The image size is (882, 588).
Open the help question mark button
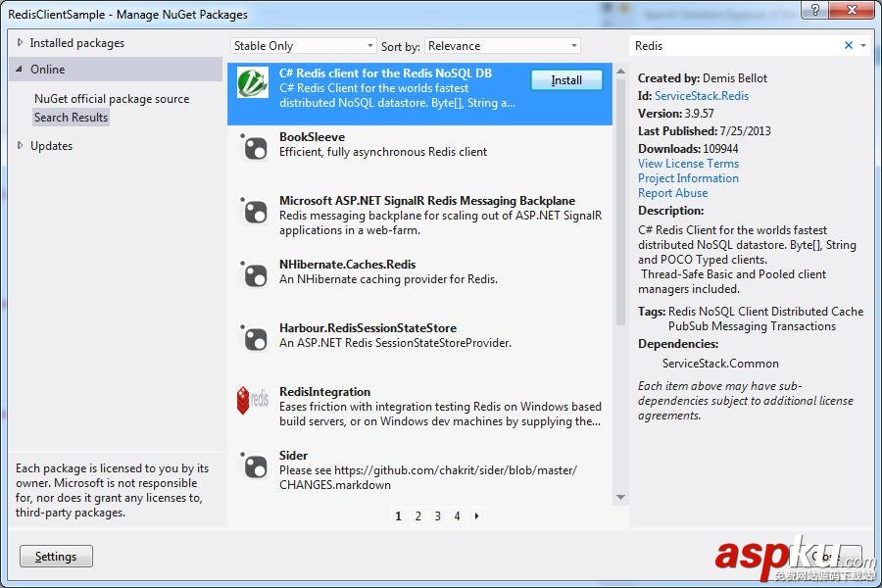tap(815, 10)
